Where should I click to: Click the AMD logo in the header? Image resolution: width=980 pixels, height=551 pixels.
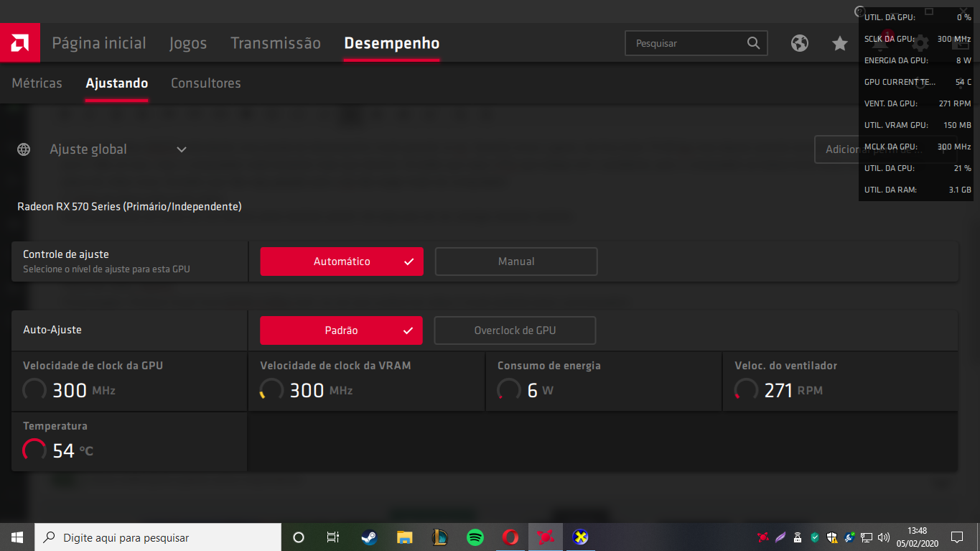click(19, 43)
